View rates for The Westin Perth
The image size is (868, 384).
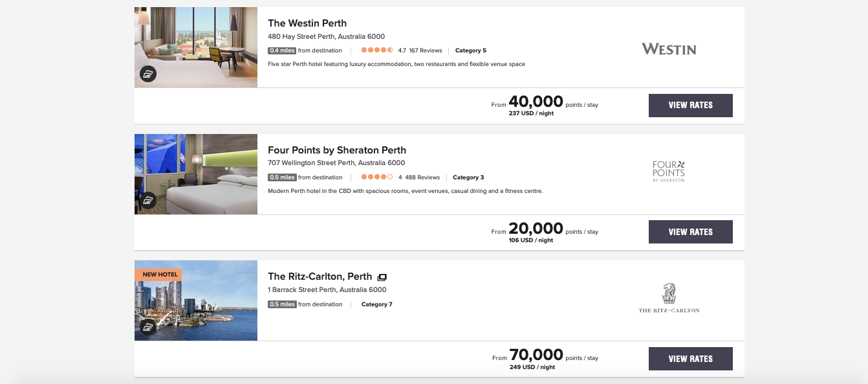tap(690, 106)
